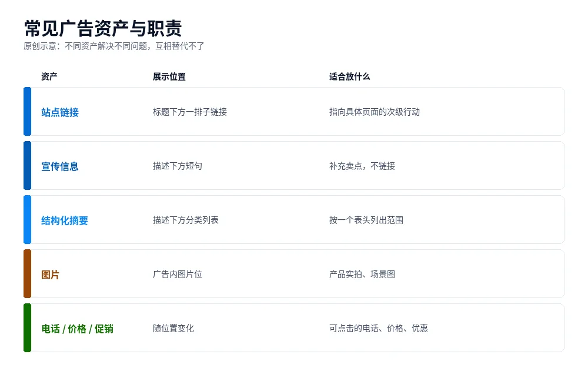Select the 结构化摘要 asset name

[65, 220]
